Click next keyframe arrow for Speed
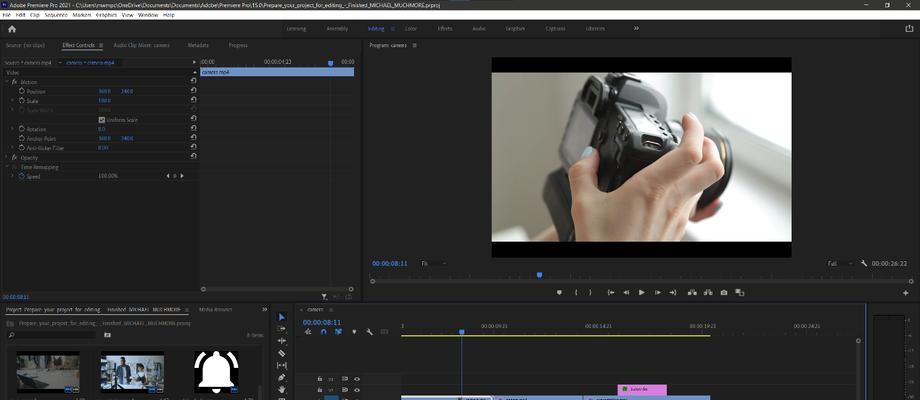Screen dimensions: 920x400 click(x=182, y=176)
